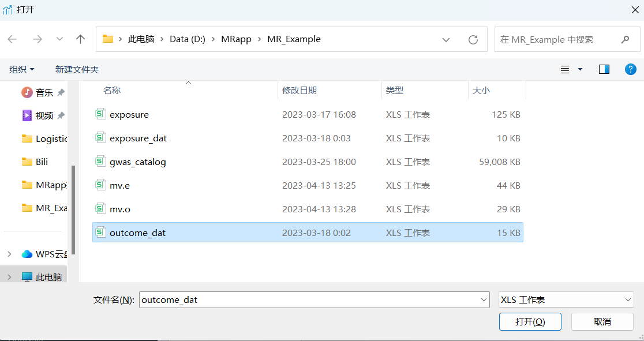This screenshot has height=341, width=644.
Task: Click the preview pane icon near the help button
Action: 604,69
